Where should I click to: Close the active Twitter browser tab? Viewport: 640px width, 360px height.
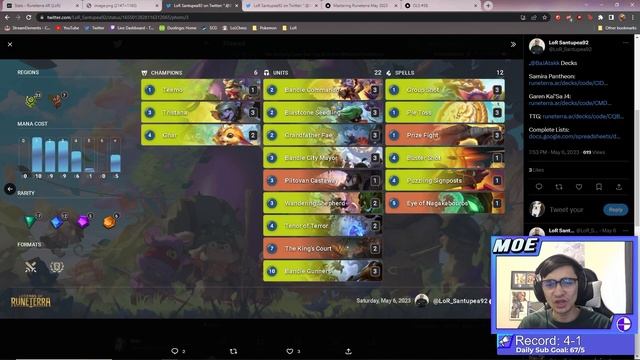pyautogui.click(x=236, y=6)
